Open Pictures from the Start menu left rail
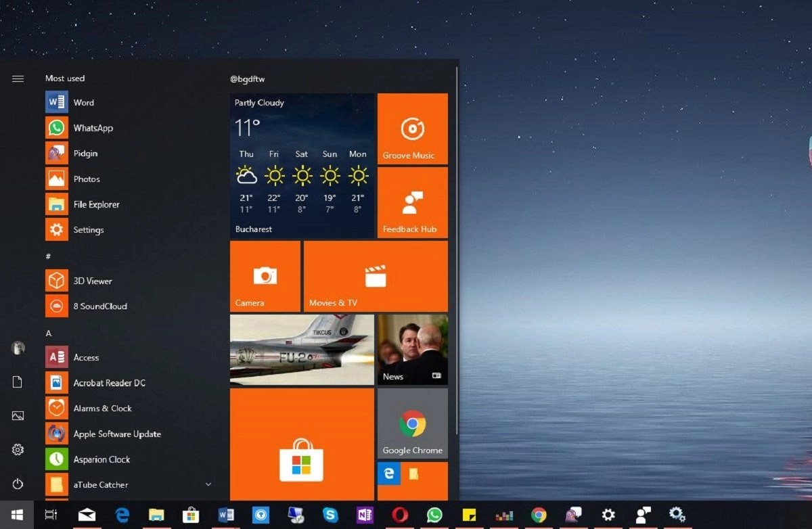Viewport: 812px width, 529px height. 18,416
